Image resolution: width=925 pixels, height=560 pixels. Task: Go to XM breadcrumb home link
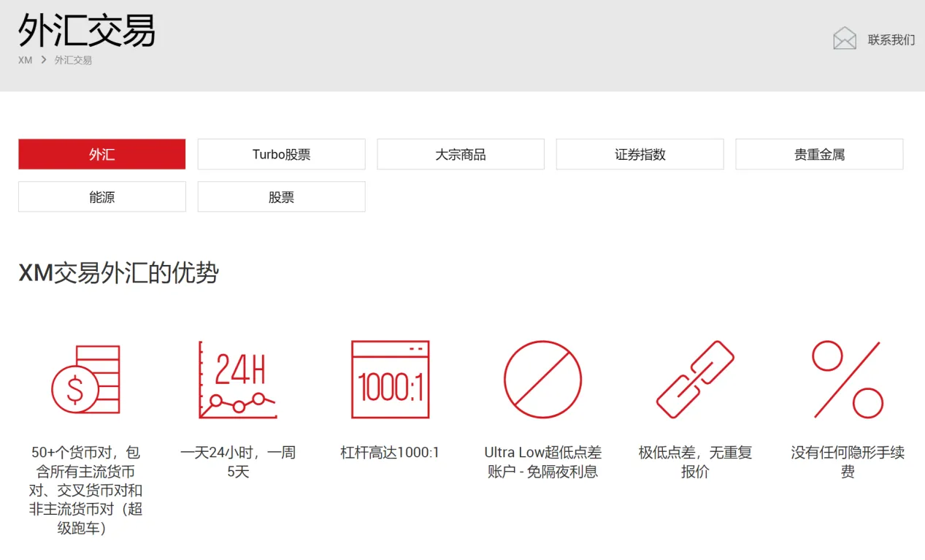(x=26, y=60)
